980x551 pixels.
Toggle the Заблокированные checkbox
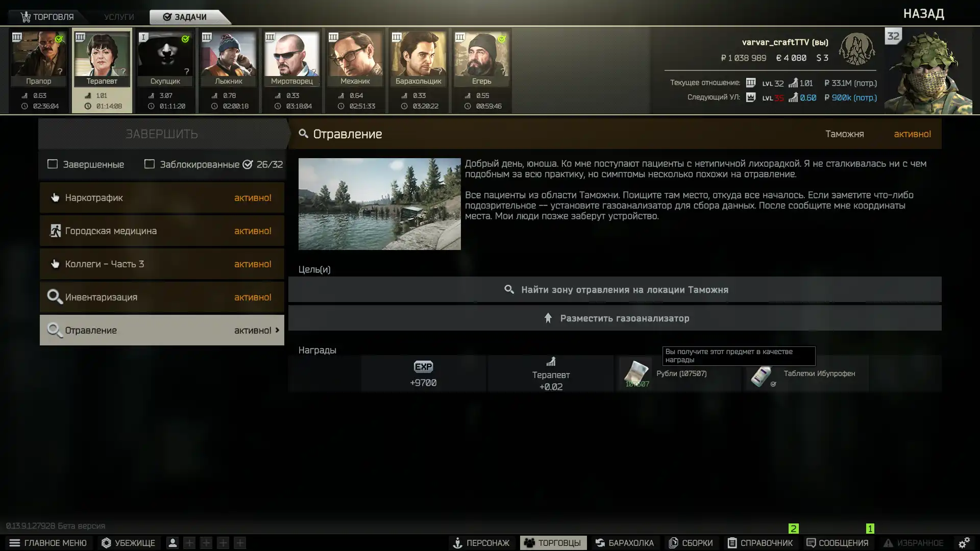point(149,164)
